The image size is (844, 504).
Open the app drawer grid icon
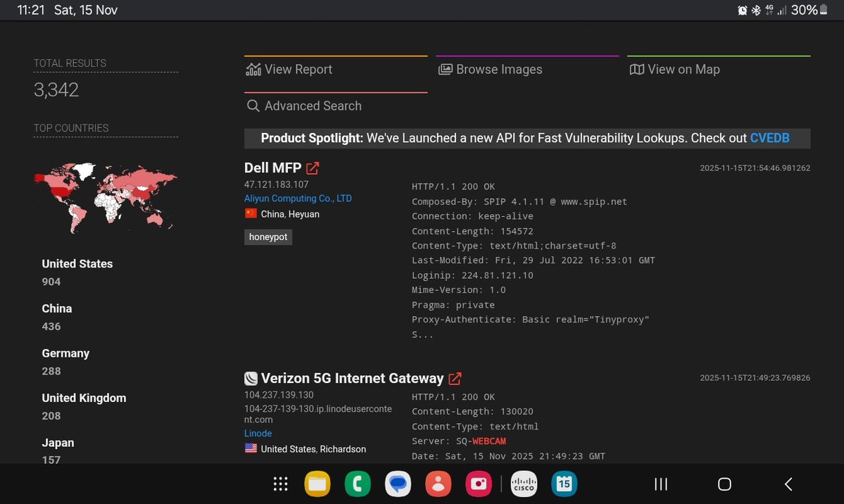click(x=280, y=484)
